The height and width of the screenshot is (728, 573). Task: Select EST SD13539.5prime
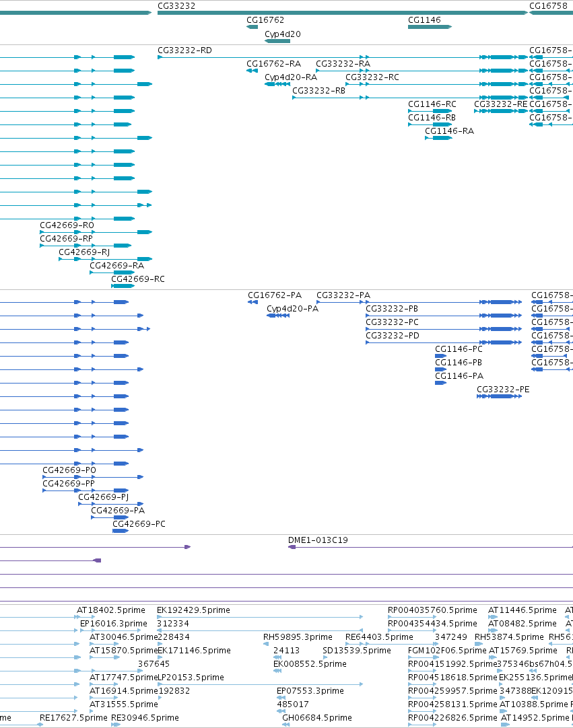[x=325, y=657]
